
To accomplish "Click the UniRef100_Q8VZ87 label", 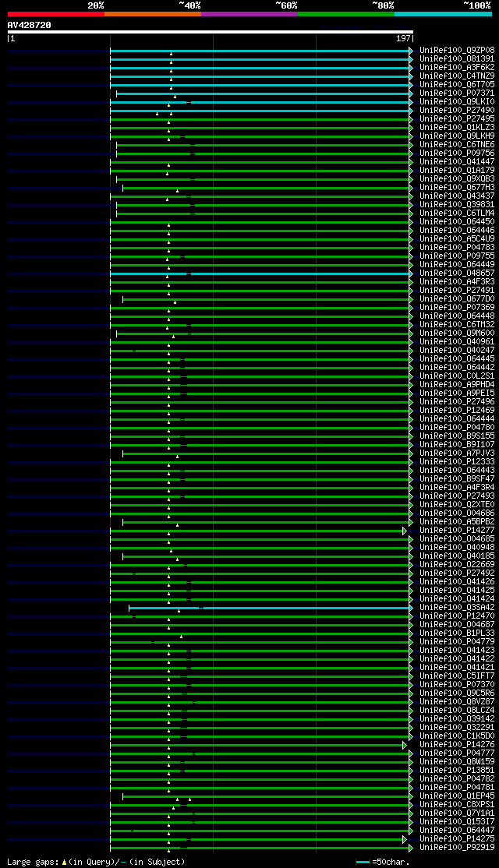I will 457,702.
